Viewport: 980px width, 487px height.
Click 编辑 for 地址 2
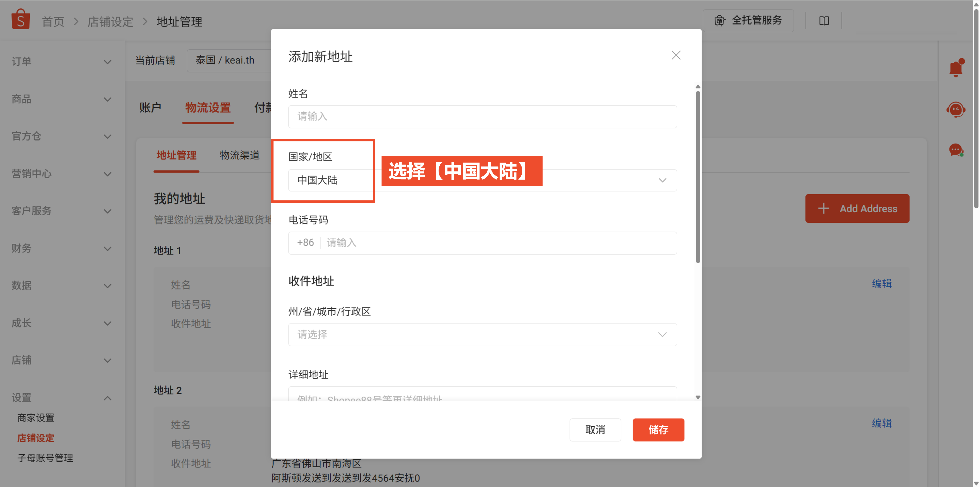click(882, 423)
